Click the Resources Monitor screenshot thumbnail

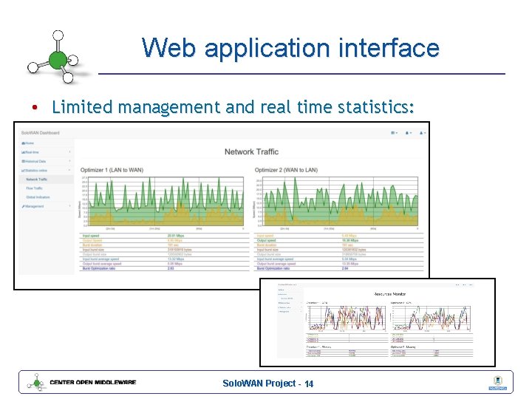(378, 322)
